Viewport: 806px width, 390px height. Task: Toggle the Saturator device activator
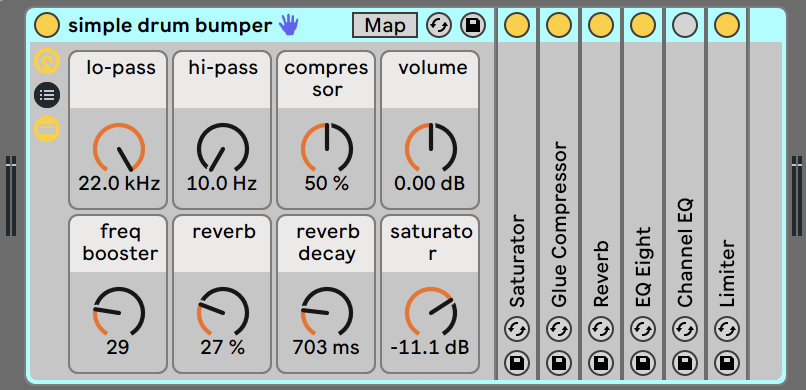(517, 25)
